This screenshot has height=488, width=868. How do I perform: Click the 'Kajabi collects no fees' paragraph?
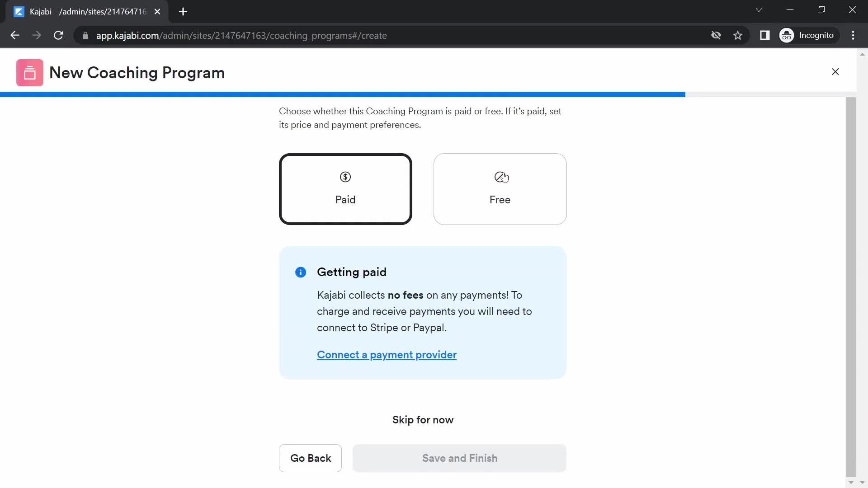[425, 311]
